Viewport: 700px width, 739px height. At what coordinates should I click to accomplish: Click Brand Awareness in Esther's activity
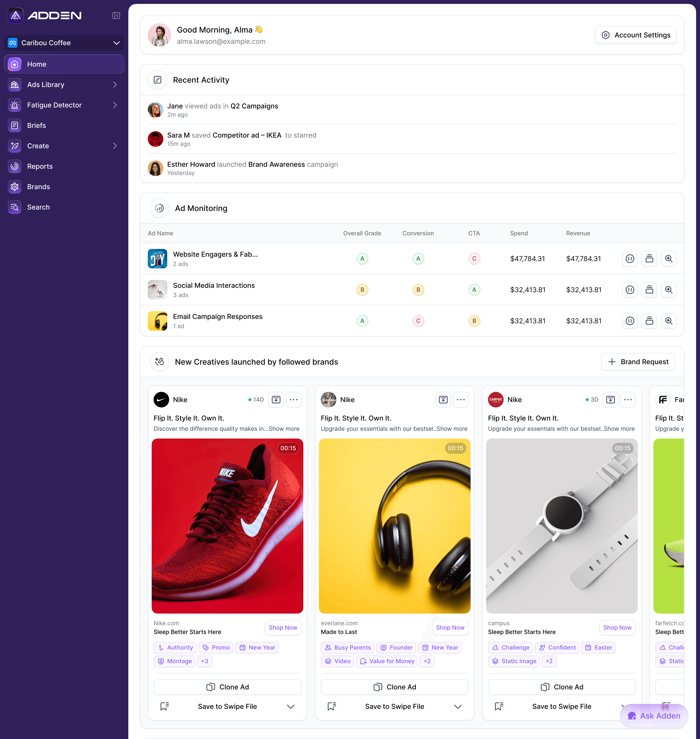[x=277, y=164]
